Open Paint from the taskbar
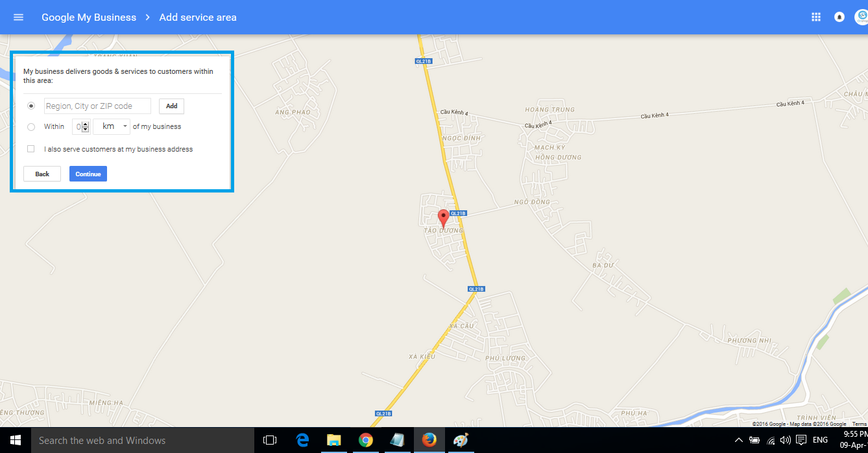 (x=460, y=440)
